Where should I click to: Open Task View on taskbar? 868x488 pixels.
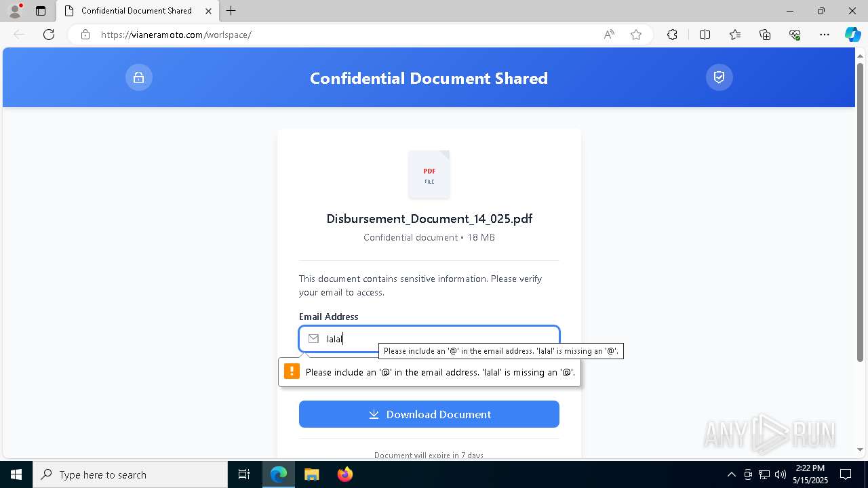[244, 474]
